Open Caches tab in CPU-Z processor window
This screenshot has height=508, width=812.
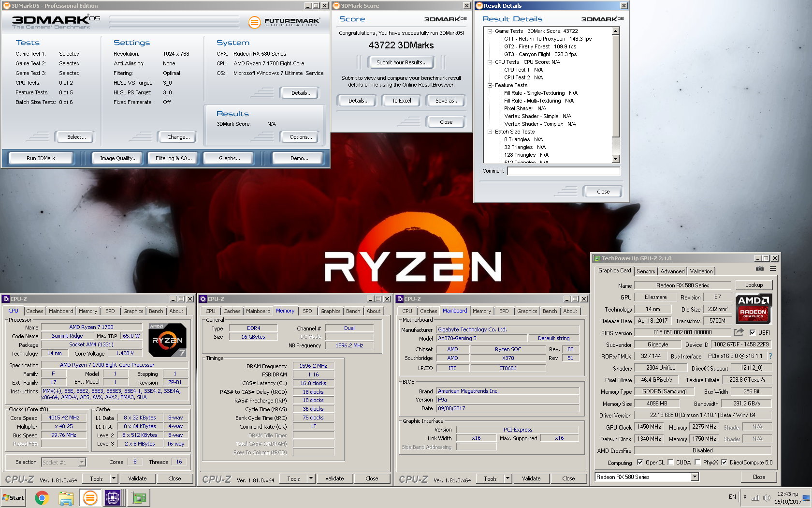pyautogui.click(x=35, y=311)
